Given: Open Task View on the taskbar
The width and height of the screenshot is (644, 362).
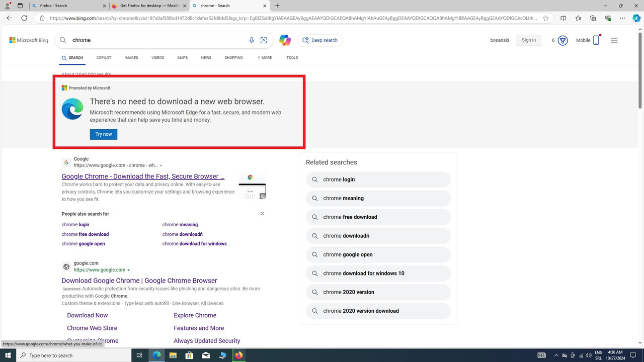Looking at the screenshot, I should coord(140,355).
